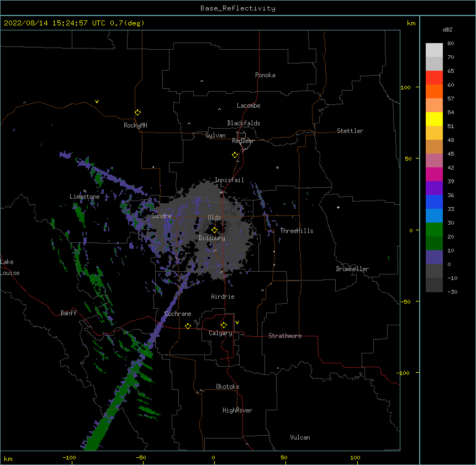Pick the blue 36-33 dBZ color swatch
This screenshot has width=476, height=465.
click(x=434, y=202)
